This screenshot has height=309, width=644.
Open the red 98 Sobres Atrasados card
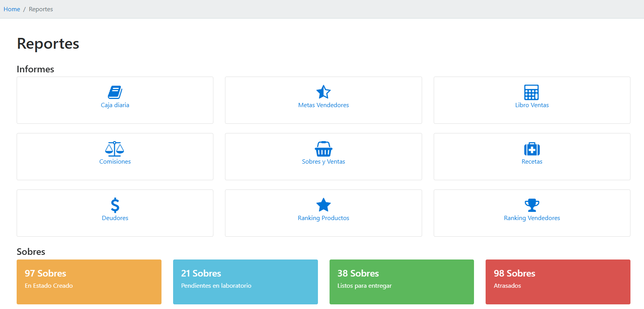[558, 282]
